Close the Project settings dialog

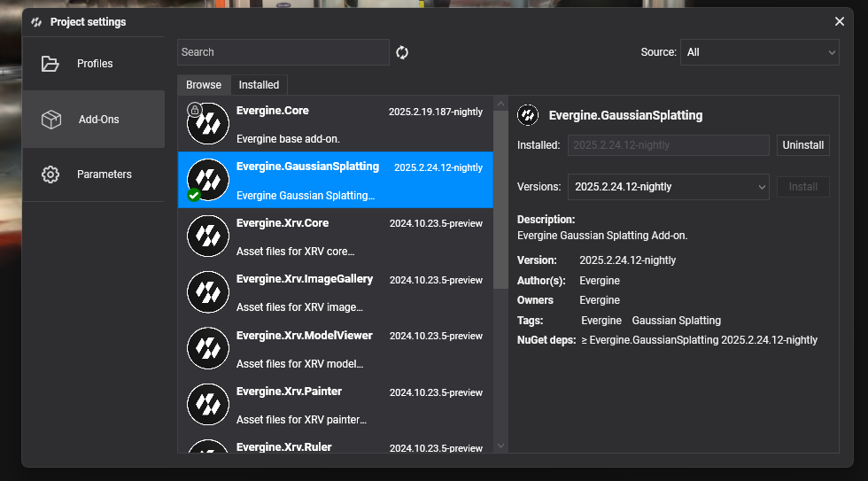coord(840,21)
